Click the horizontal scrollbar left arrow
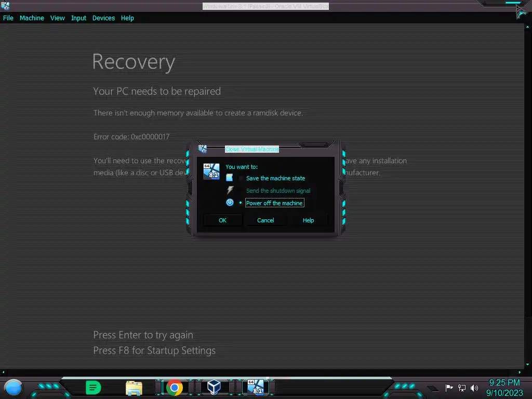Image resolution: width=532 pixels, height=399 pixels. pyautogui.click(x=3, y=372)
